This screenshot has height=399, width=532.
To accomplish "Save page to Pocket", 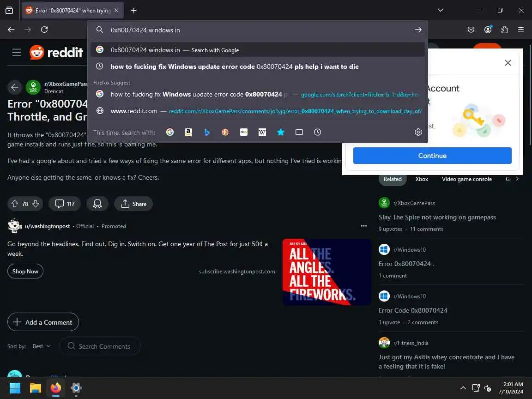I will pyautogui.click(x=471, y=30).
